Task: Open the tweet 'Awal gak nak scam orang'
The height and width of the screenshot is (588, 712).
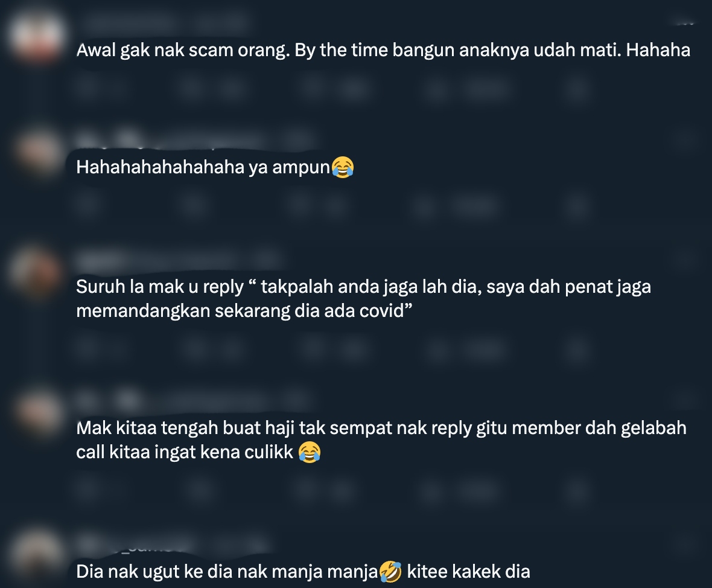Action: (383, 50)
